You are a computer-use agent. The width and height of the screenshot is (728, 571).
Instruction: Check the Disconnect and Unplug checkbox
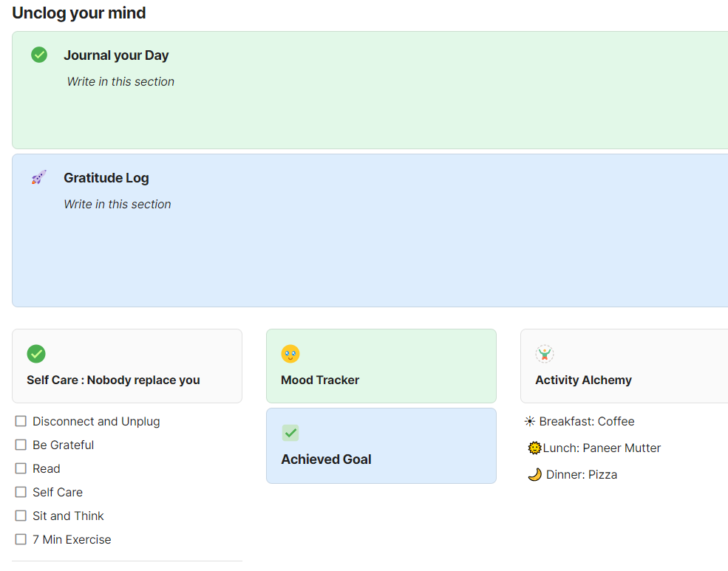(x=21, y=421)
